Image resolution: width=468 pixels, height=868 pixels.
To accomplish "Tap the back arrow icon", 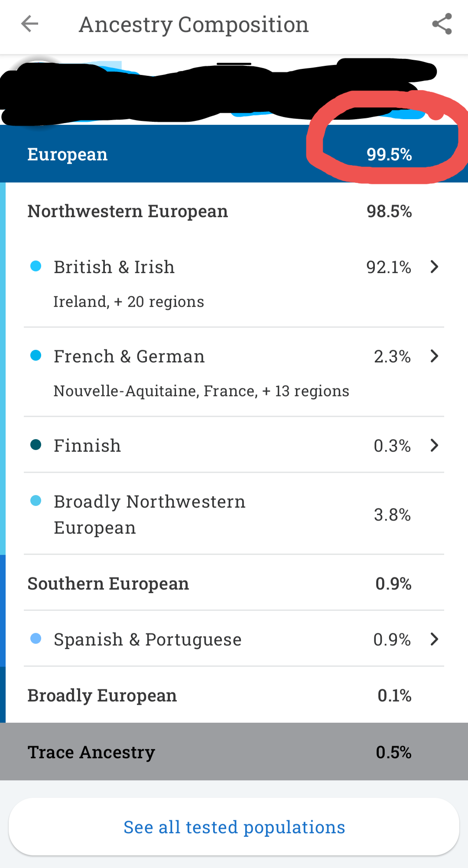I will [x=29, y=24].
